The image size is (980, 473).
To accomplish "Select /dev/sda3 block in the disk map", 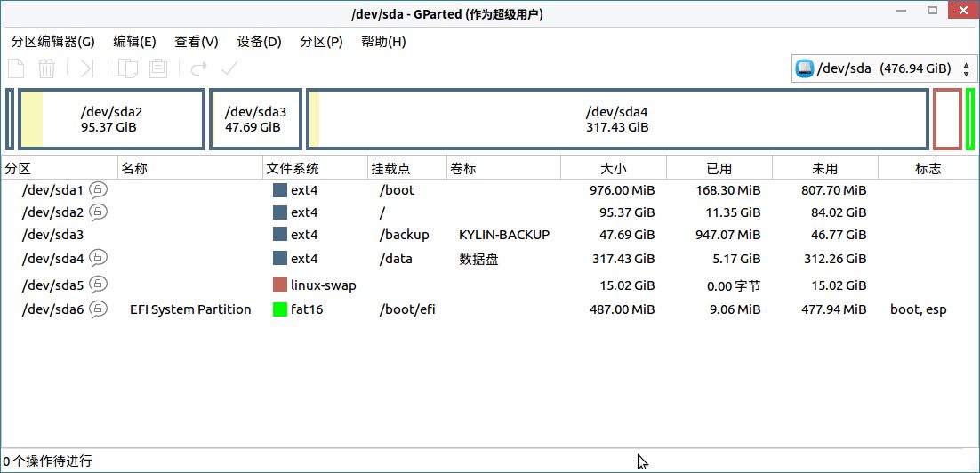I will pos(255,119).
